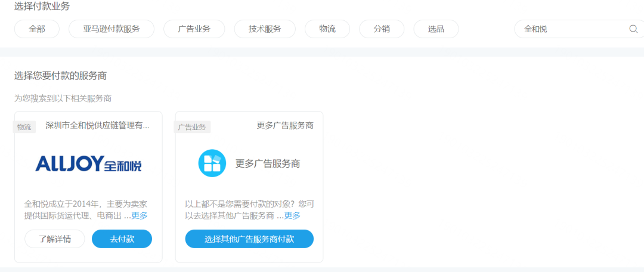
Task: Click the 物流 tag on the 全和悦 card
Action: click(x=24, y=127)
